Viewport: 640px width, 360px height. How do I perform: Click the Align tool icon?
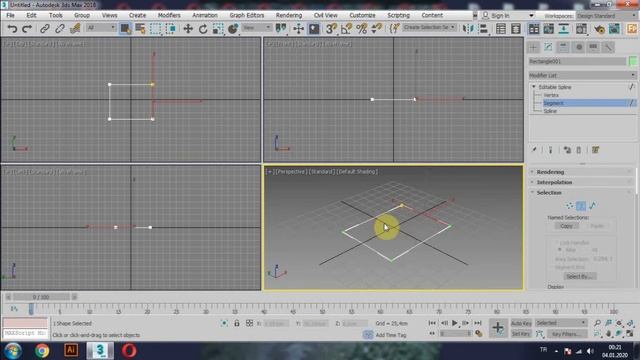coord(483,29)
